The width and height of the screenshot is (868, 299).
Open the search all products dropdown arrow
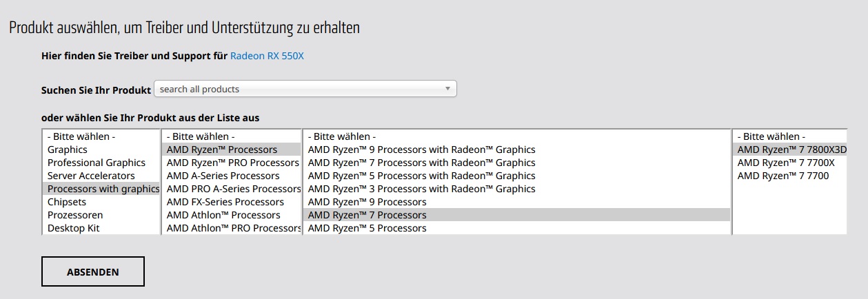(447, 89)
